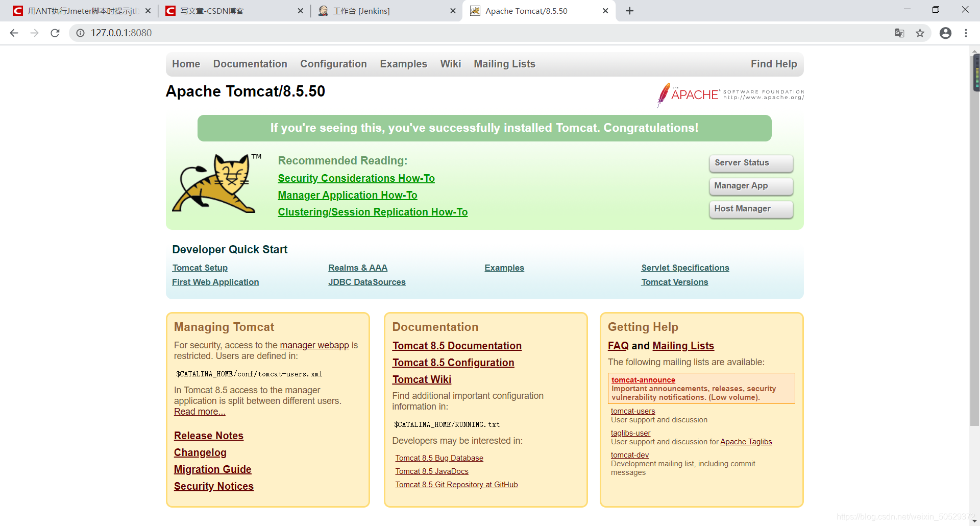Open the tomcat-dev mailing list link
Screen dimensions: 980x526
(x=630, y=455)
